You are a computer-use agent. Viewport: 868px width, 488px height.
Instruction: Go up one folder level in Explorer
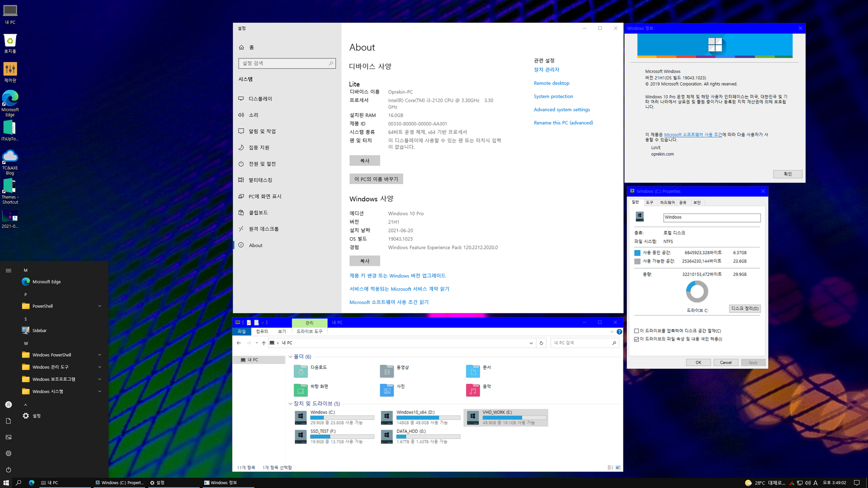click(x=263, y=343)
